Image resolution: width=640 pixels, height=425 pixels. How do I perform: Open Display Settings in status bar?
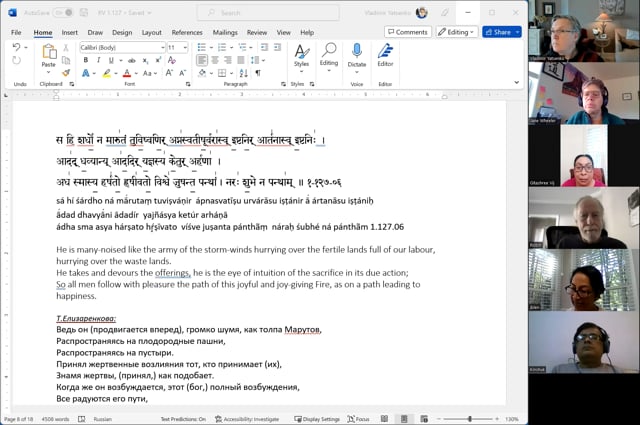coord(317,419)
